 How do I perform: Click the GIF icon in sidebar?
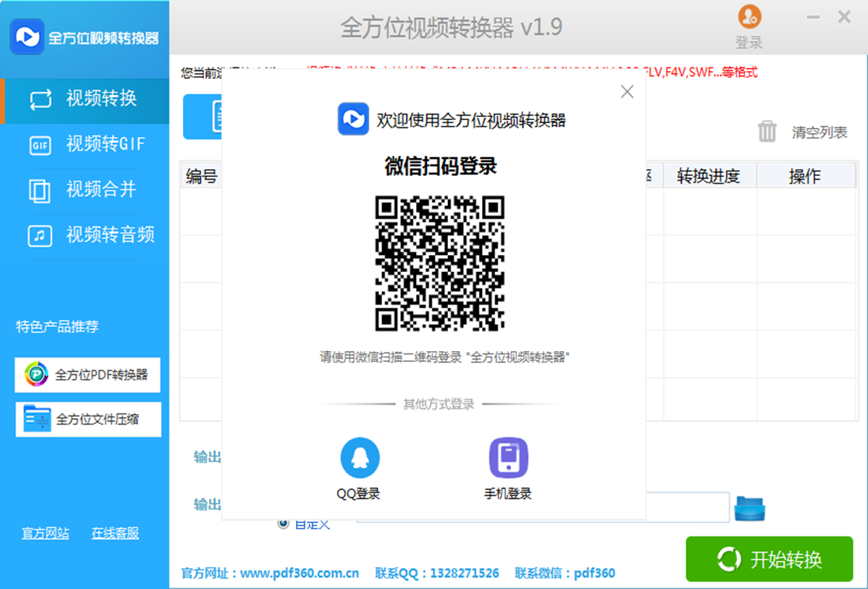(x=40, y=146)
